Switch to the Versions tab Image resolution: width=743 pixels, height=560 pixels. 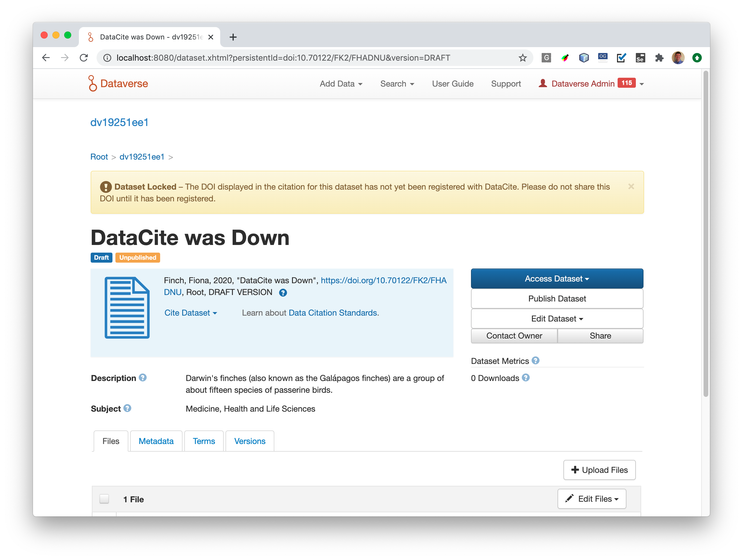[x=250, y=441]
